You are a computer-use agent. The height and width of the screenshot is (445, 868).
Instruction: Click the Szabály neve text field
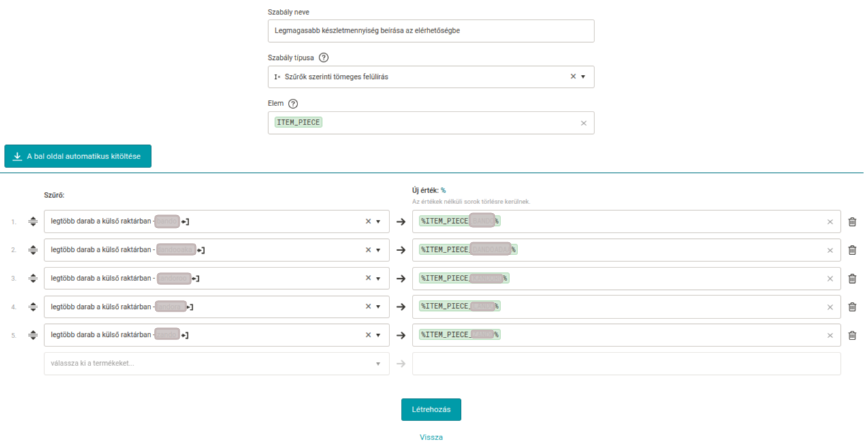(431, 31)
